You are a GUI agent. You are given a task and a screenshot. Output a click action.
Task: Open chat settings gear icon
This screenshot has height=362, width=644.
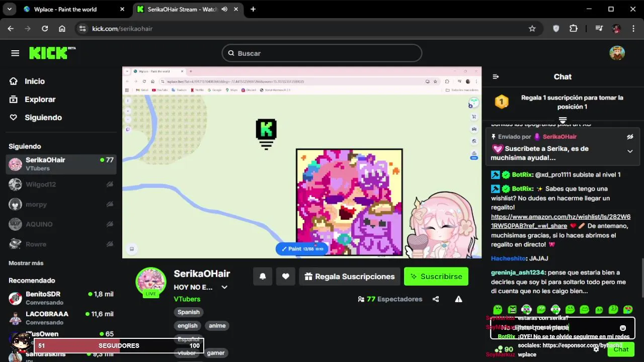click(x=596, y=349)
